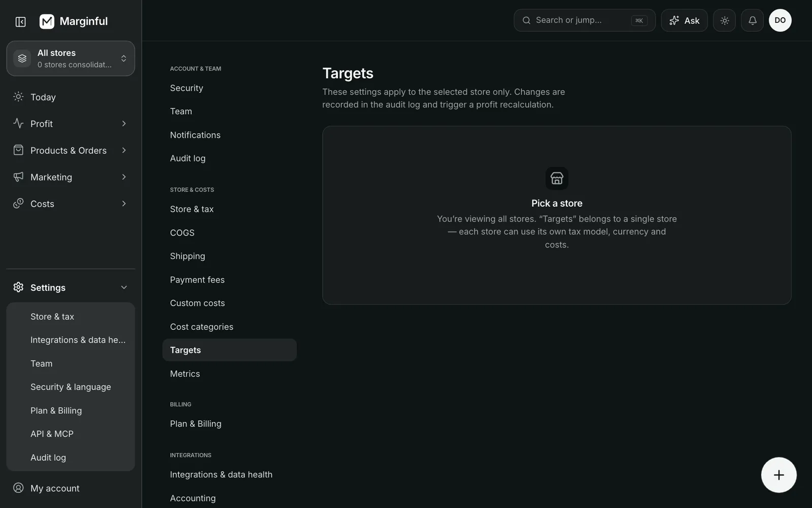Expand the Products & Orders chevron
The image size is (812, 508).
point(124,150)
